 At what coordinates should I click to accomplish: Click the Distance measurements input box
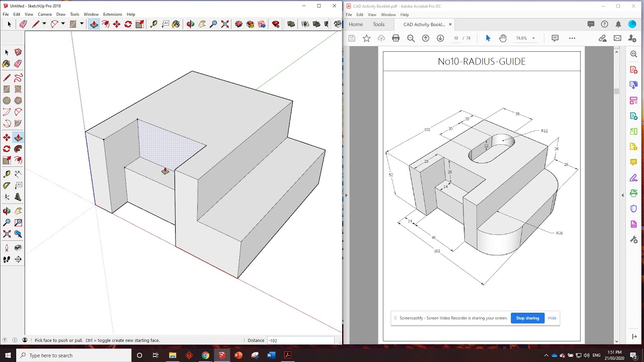pyautogui.click(x=300, y=340)
